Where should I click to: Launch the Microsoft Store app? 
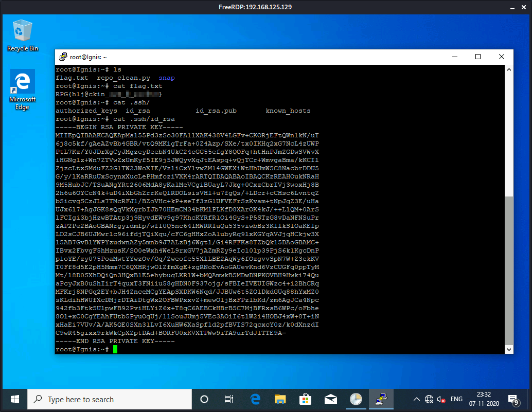click(305, 399)
